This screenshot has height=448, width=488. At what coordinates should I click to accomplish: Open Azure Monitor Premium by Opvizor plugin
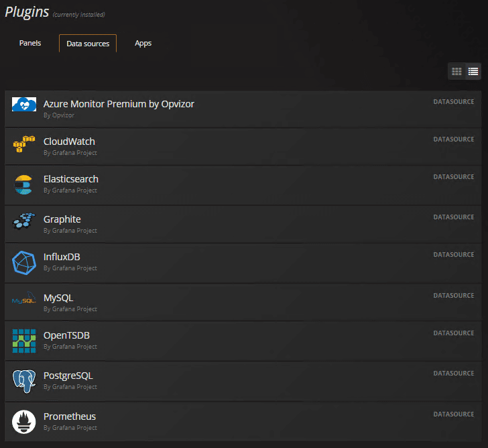119,104
